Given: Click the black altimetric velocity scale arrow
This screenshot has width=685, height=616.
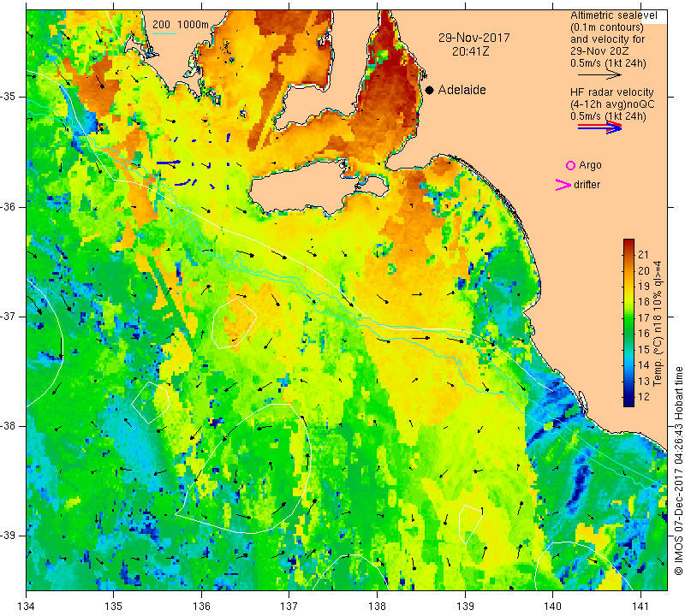Looking at the screenshot, I should (599, 75).
